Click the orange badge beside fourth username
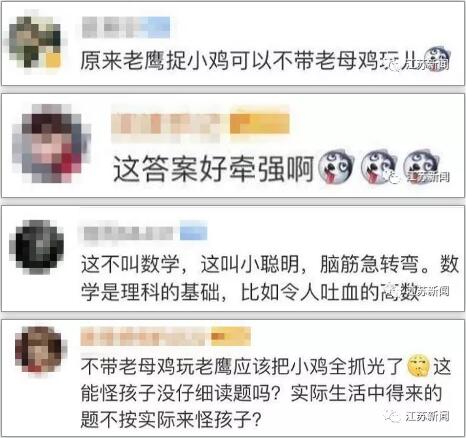The image size is (466, 438). tap(231, 336)
